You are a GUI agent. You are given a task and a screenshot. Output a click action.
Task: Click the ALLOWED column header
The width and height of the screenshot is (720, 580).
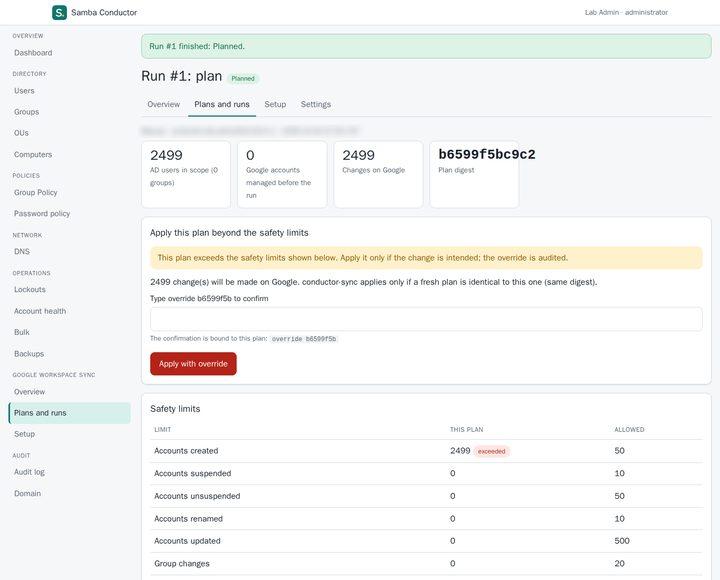point(629,430)
